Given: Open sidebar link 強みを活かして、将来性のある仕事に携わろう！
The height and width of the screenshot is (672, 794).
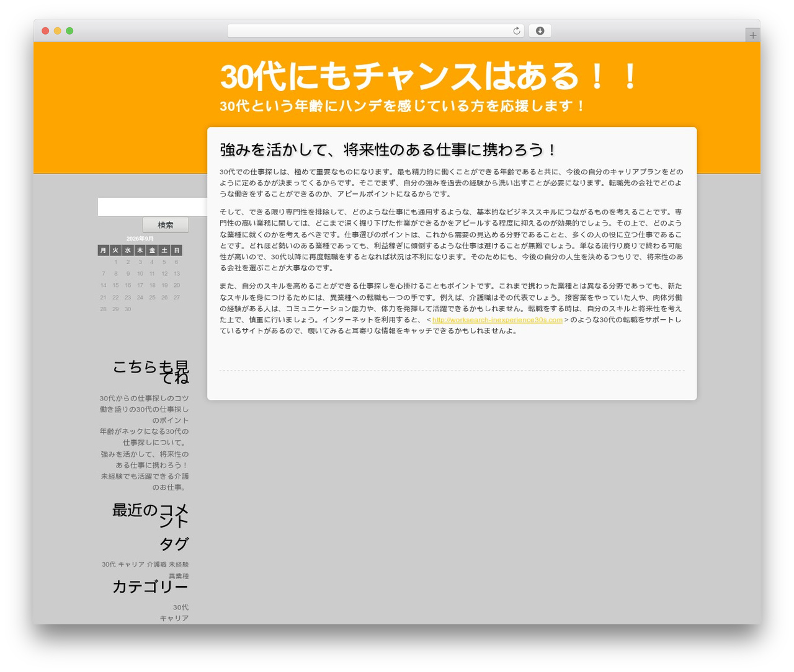Looking at the screenshot, I should click(x=145, y=459).
